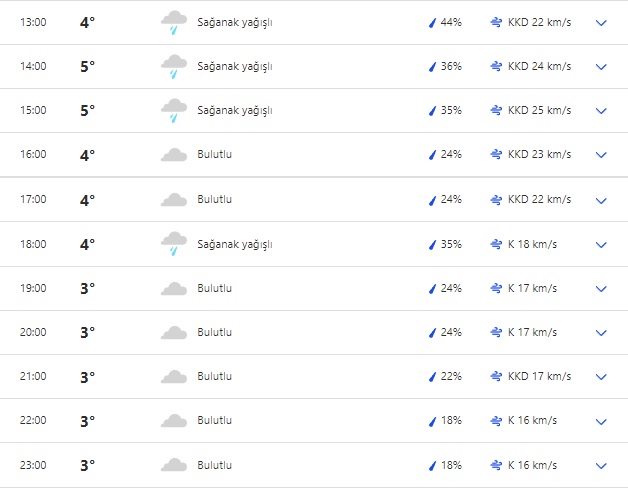Image resolution: width=628 pixels, height=489 pixels.
Task: Click the 44% precipitation chance value
Action: click(x=451, y=22)
